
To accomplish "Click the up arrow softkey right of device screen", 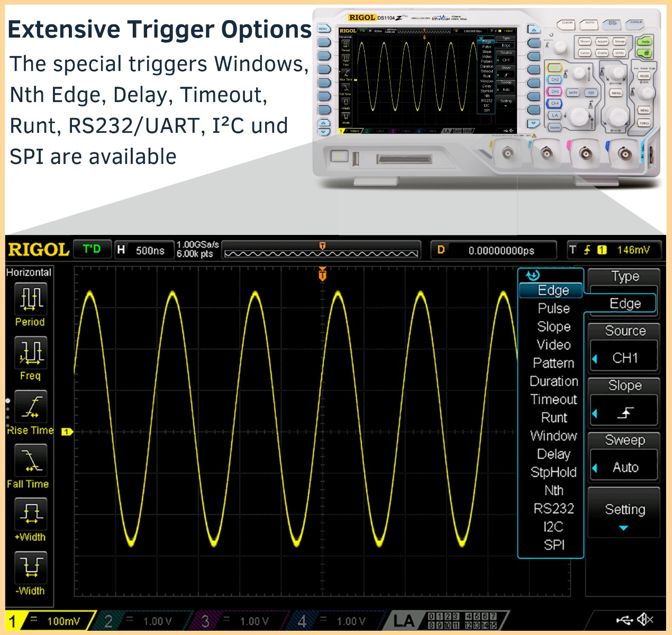I will tap(534, 29).
